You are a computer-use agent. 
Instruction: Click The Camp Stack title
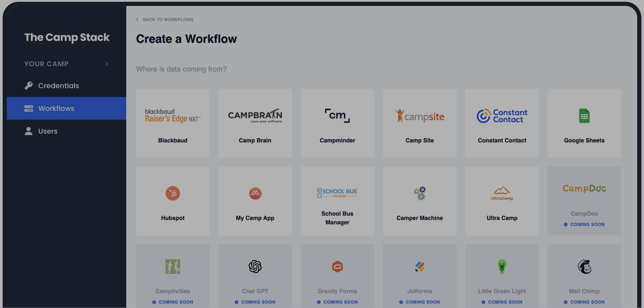tap(67, 38)
